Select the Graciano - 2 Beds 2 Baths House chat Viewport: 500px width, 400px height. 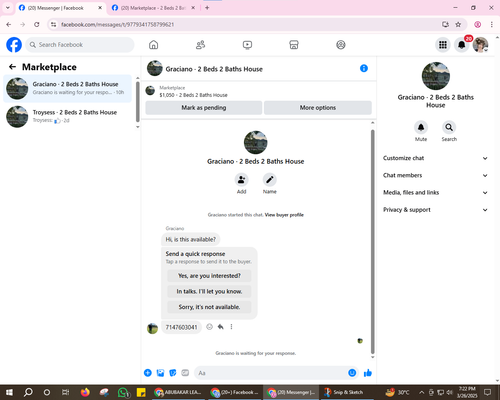pos(67,88)
